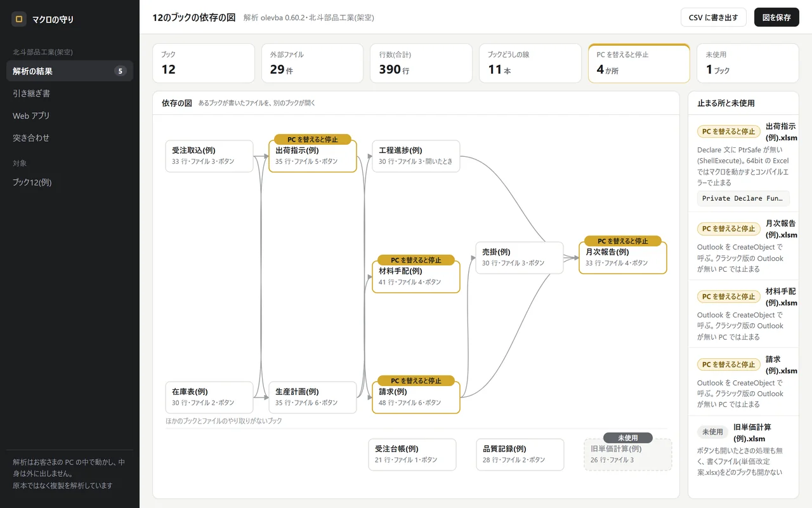Select the ブックどうしの線 11本 card
812x508 pixels.
click(x=530, y=63)
